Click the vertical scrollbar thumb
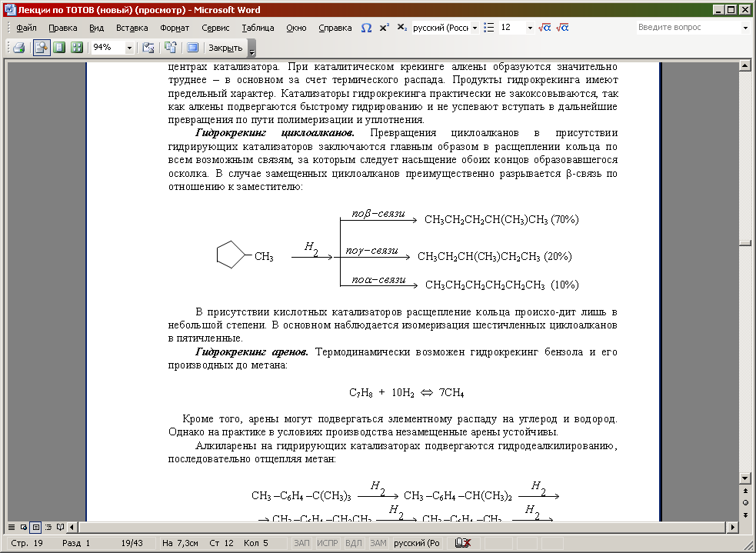 tap(745, 244)
